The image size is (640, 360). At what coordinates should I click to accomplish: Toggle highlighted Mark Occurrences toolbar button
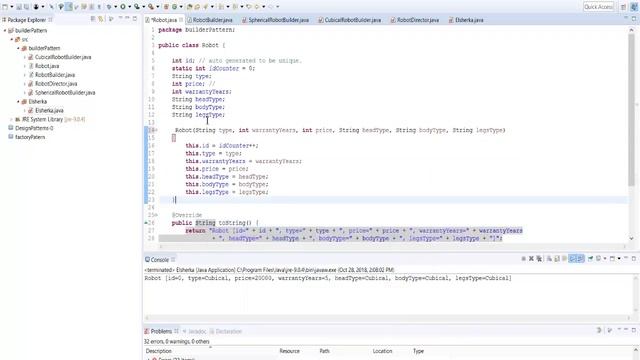tap(69, 7)
